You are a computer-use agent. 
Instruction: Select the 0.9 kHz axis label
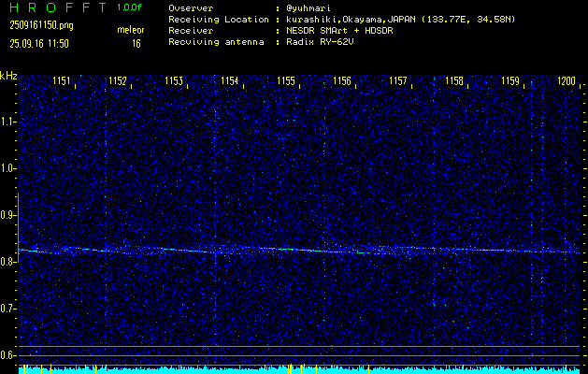coord(7,215)
